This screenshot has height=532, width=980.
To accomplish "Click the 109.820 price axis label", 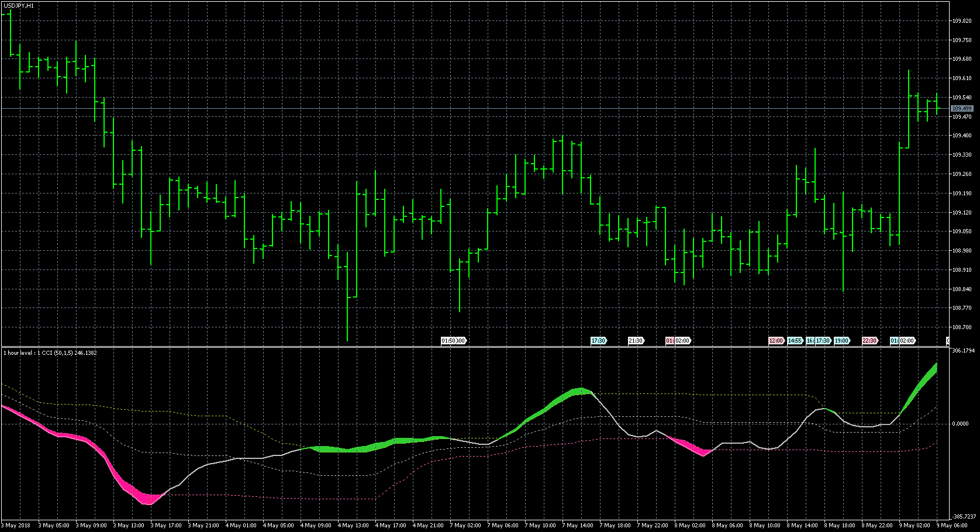I will point(962,21).
